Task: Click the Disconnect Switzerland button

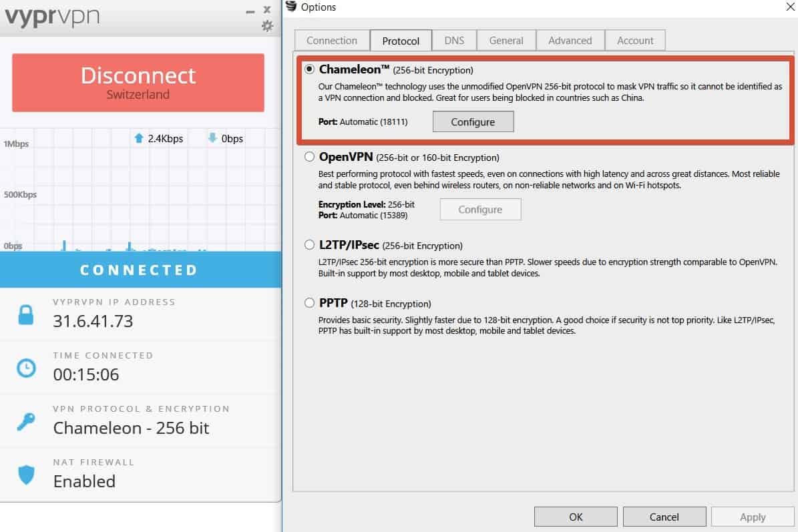Action: 138,82
